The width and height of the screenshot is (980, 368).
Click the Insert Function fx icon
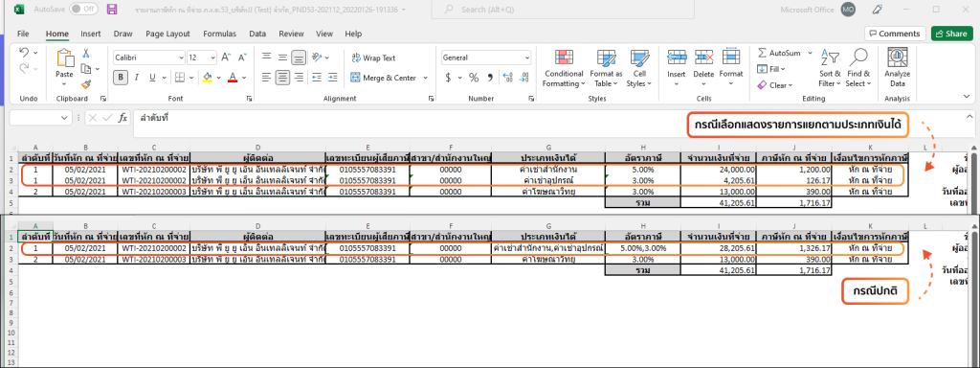pyautogui.click(x=123, y=117)
